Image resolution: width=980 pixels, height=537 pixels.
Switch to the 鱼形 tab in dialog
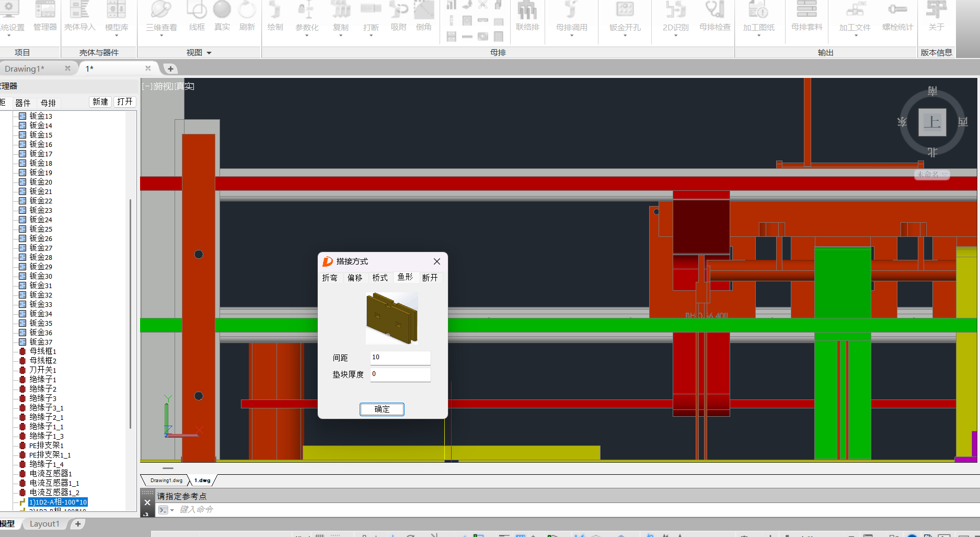click(405, 277)
